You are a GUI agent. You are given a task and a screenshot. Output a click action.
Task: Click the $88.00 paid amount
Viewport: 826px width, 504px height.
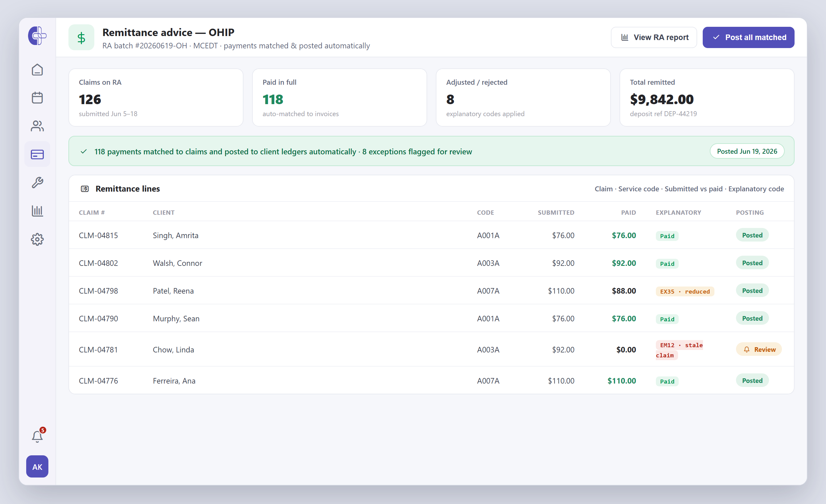[x=624, y=291]
